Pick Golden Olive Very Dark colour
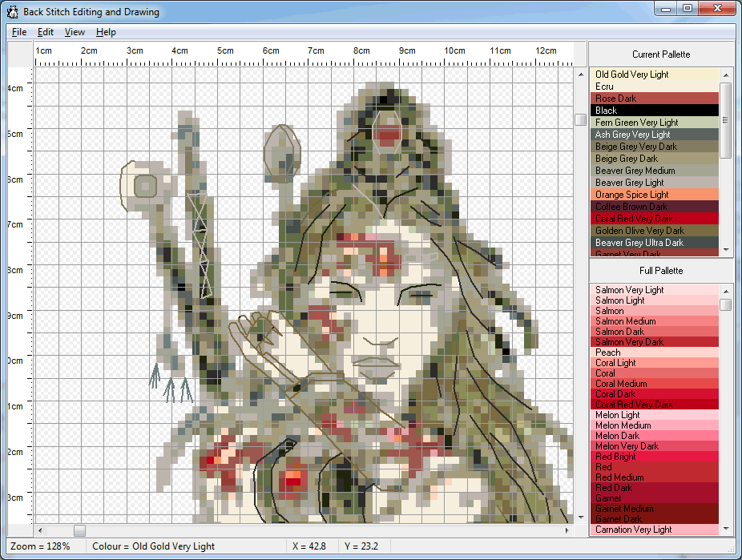 [x=655, y=231]
